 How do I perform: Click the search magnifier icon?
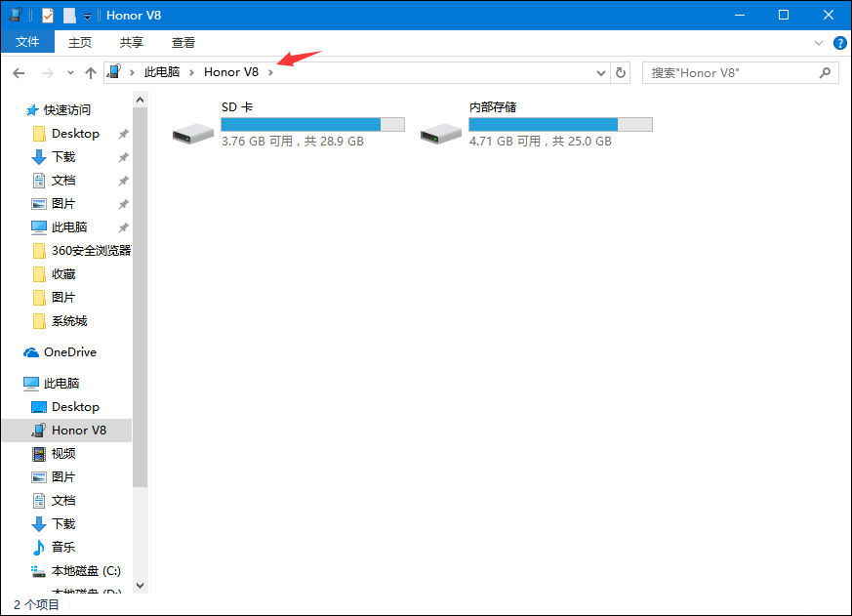point(825,72)
